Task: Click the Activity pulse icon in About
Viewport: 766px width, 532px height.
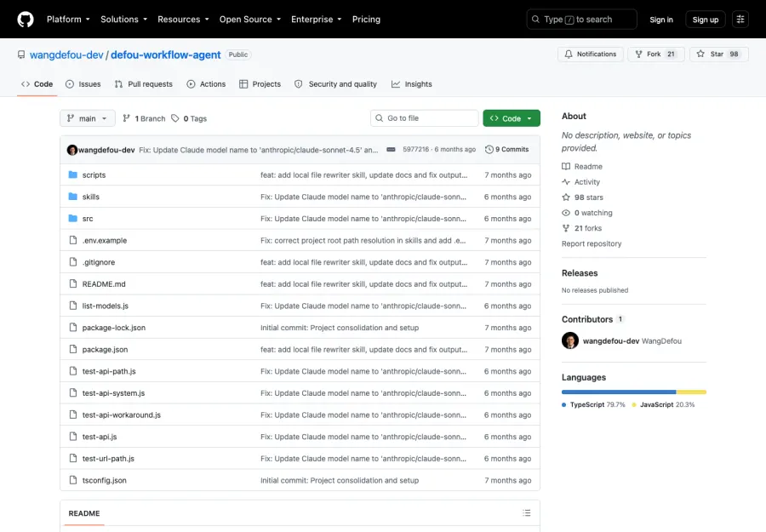Action: click(x=566, y=181)
